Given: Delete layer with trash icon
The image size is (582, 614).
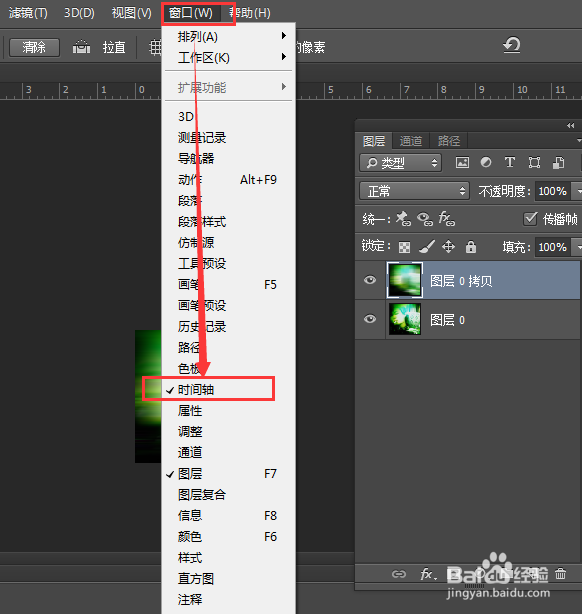Looking at the screenshot, I should 560,574.
